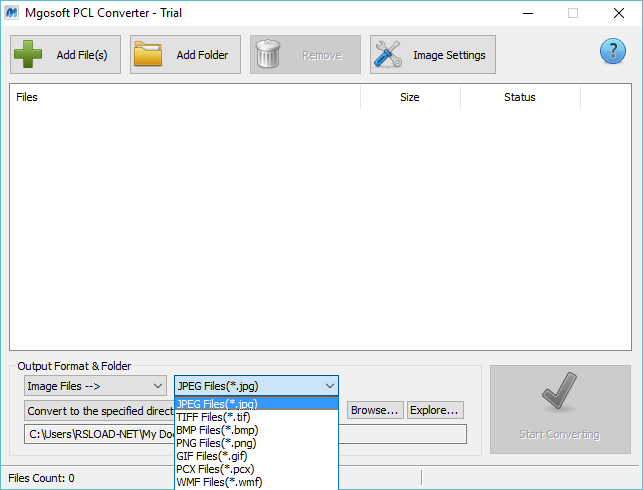Click the yellow folder Add Folder icon
Screen dimensions: 643x490
148,54
